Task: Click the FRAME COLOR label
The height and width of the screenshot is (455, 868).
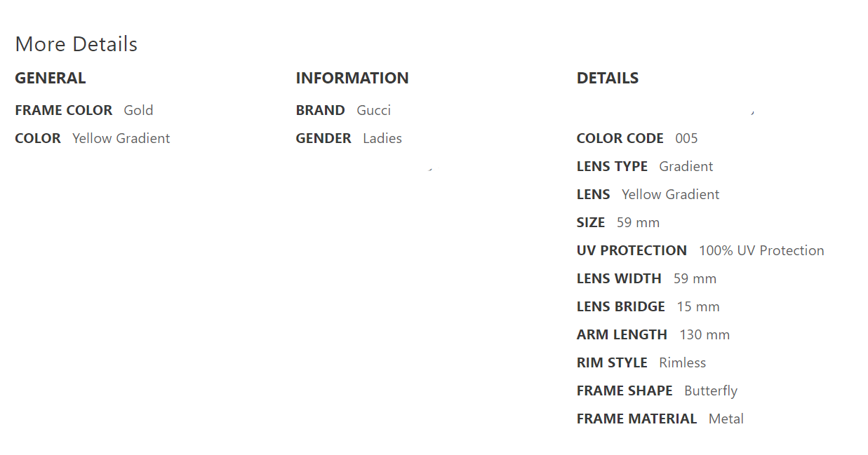Action: coord(63,110)
